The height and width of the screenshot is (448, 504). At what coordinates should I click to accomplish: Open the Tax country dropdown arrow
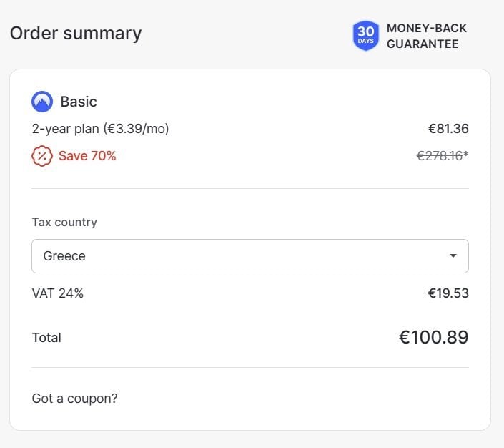453,256
